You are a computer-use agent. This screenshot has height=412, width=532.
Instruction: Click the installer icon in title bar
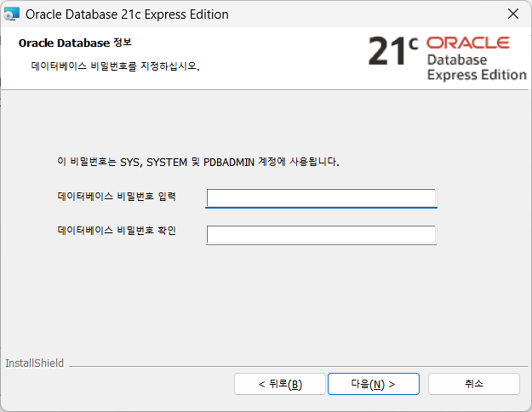pos(12,14)
